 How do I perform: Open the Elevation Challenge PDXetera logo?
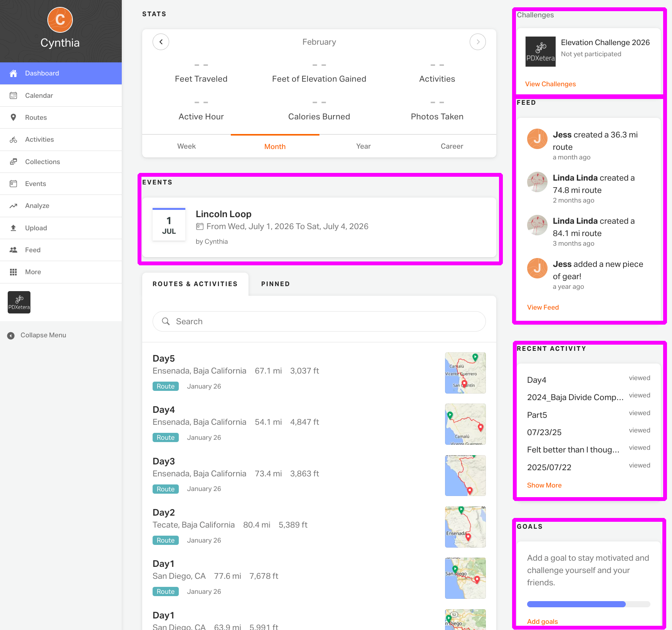tap(541, 52)
